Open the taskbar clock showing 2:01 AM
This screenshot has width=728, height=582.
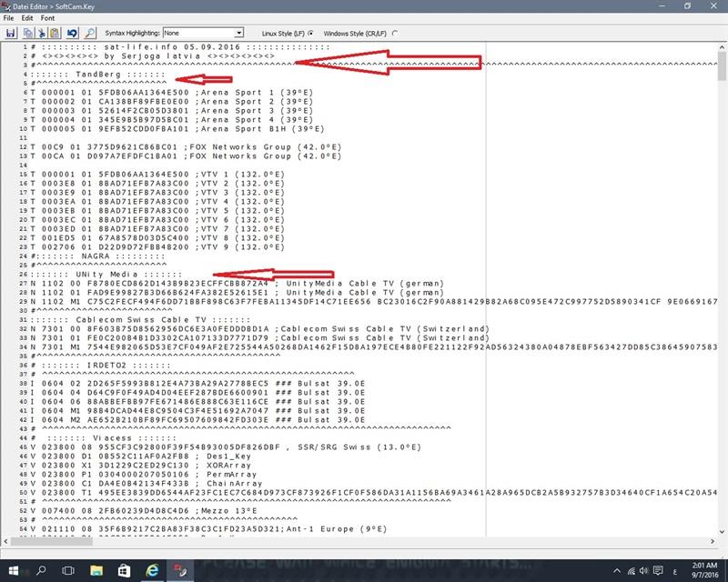coord(704,570)
